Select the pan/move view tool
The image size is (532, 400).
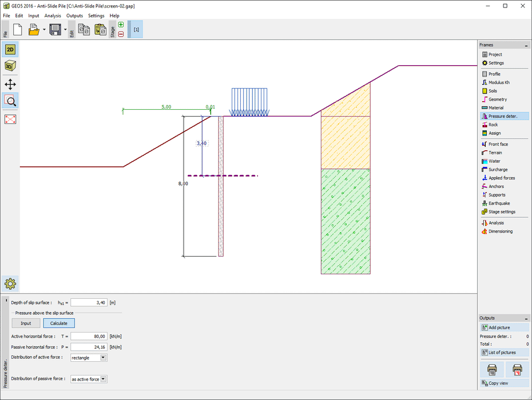click(10, 84)
